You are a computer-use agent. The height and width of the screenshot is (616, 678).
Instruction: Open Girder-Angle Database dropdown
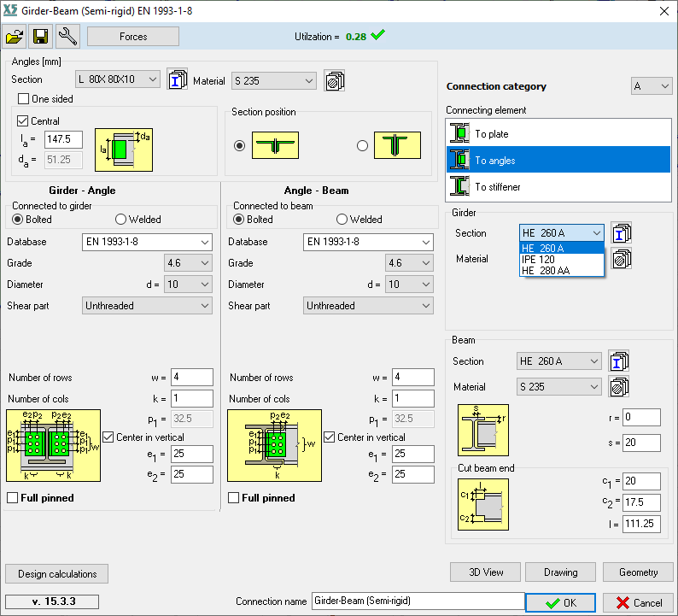pyautogui.click(x=147, y=242)
